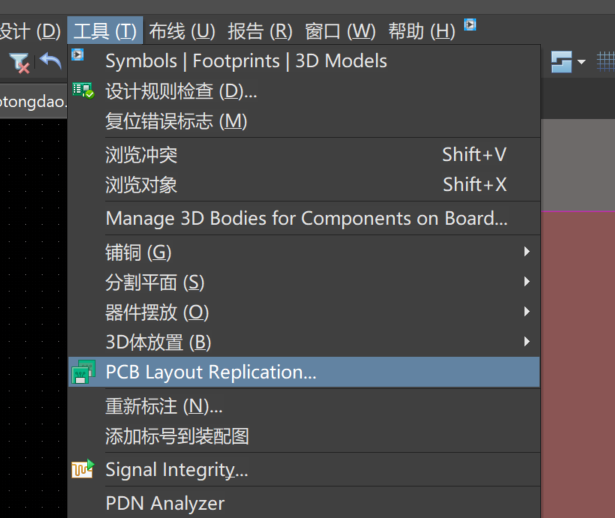615x518 pixels.
Task: Open the dropdown arrow beside routing icon
Action: coord(582,63)
